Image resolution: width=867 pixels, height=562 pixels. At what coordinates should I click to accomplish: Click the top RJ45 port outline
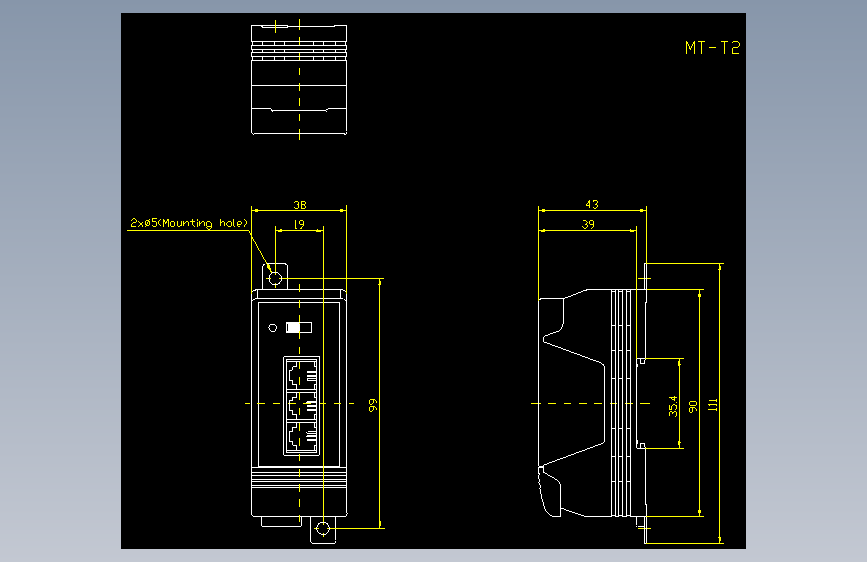[302, 374]
